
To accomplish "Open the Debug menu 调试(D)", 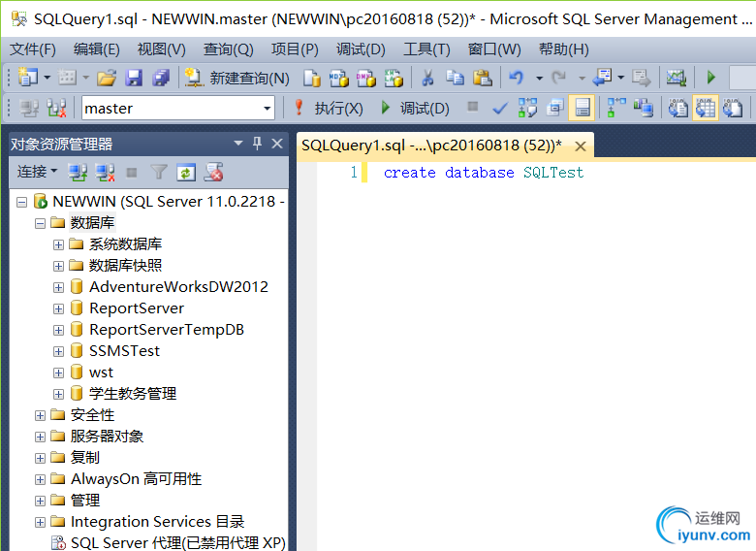I will point(361,49).
